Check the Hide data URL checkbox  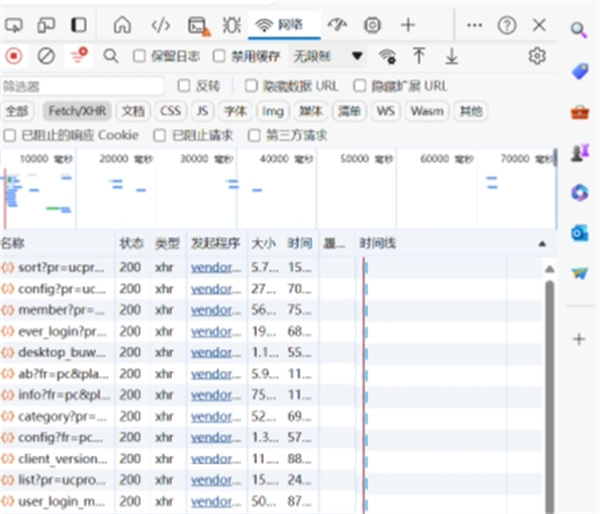tap(251, 86)
